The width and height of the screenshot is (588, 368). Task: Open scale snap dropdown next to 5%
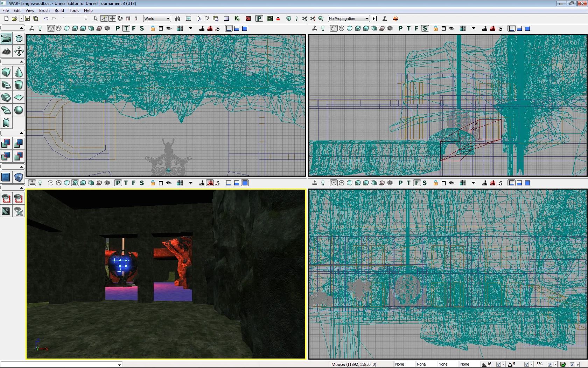(x=555, y=364)
